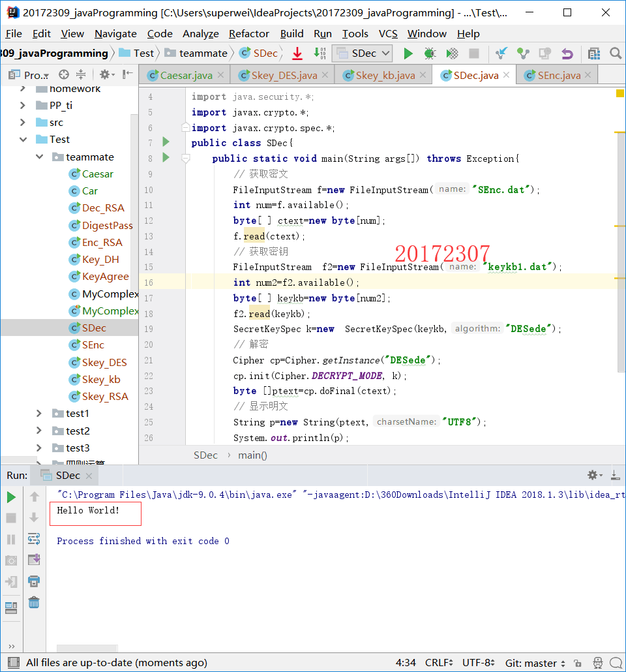Close the Skey_kb.java tab

click(x=423, y=75)
